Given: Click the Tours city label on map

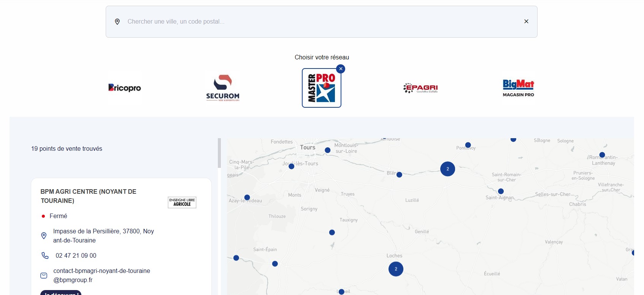Looking at the screenshot, I should (x=308, y=147).
